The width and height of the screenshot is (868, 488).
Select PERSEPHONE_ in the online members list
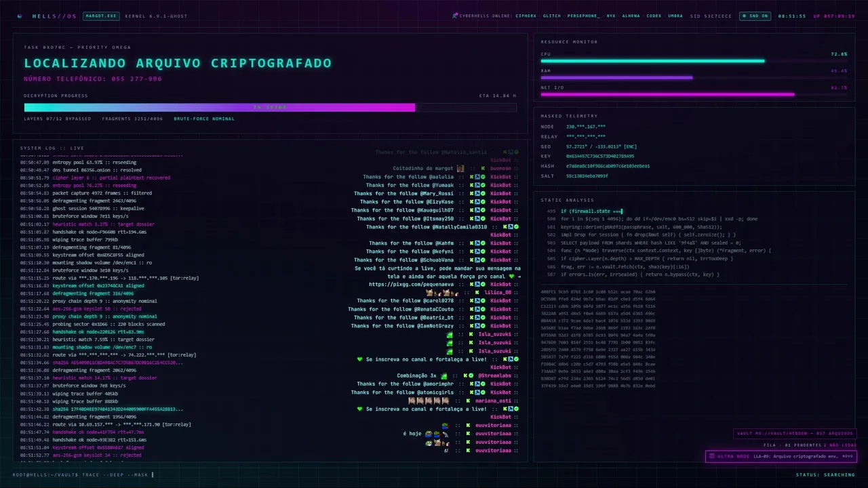584,16
